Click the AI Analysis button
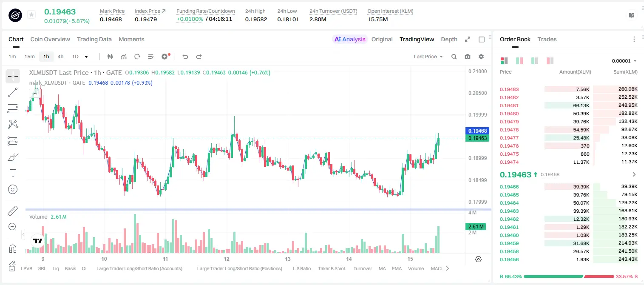Viewport: 644px width, 285px height. 350,39
